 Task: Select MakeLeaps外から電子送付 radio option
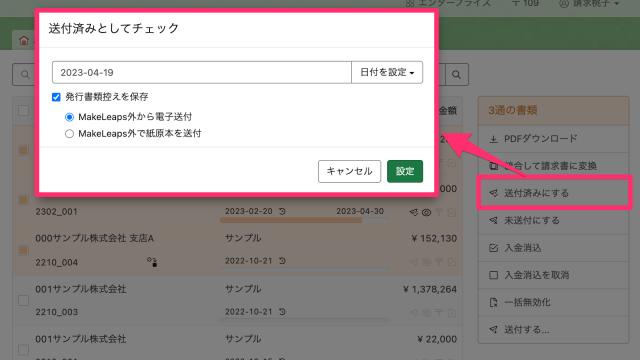pyautogui.click(x=69, y=117)
